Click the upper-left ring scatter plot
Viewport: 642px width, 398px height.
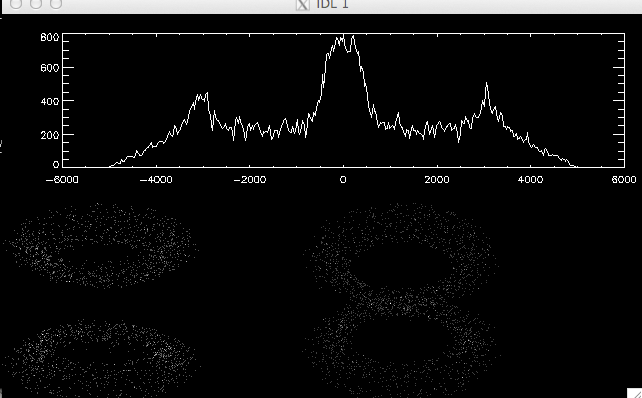pos(101,246)
